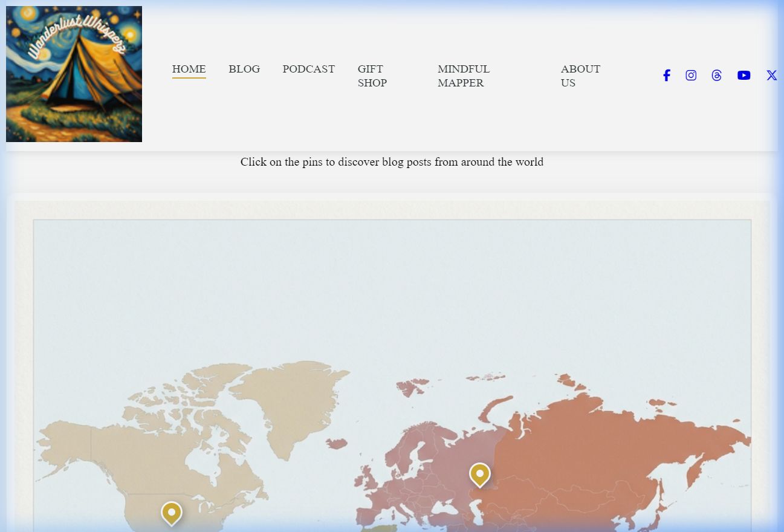Image resolution: width=784 pixels, height=532 pixels.
Task: Click the Scandinavia region on the map
Action: [x=417, y=447]
